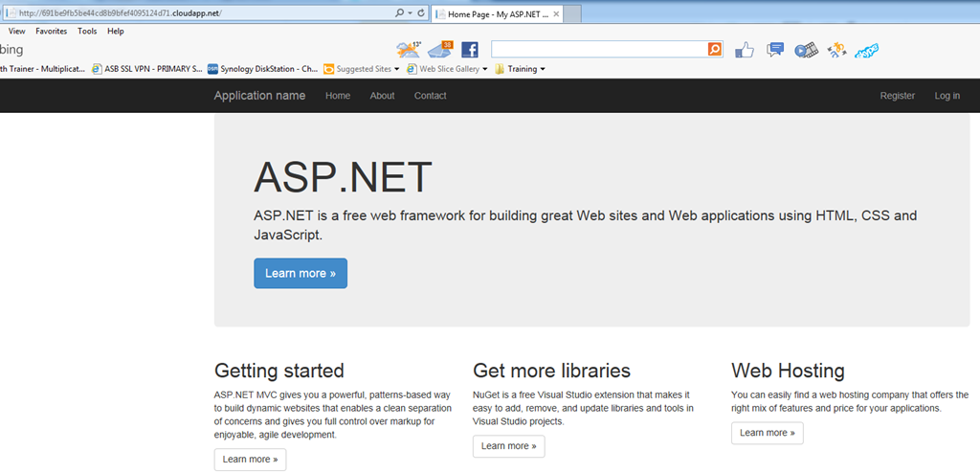
Task: Expand the Web Slice Gallery dropdown arrow
Action: pos(485,70)
